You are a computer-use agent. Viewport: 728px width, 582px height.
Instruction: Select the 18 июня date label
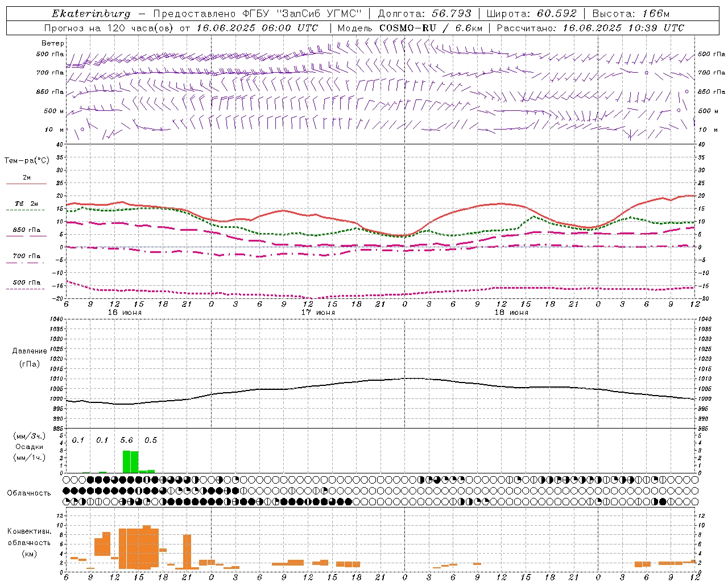click(x=511, y=313)
